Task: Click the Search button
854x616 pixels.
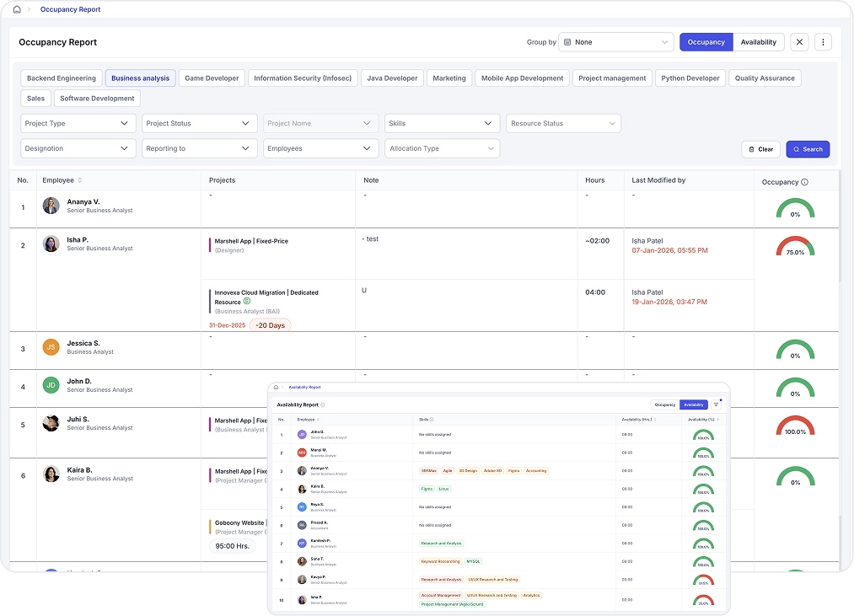Action: click(808, 149)
